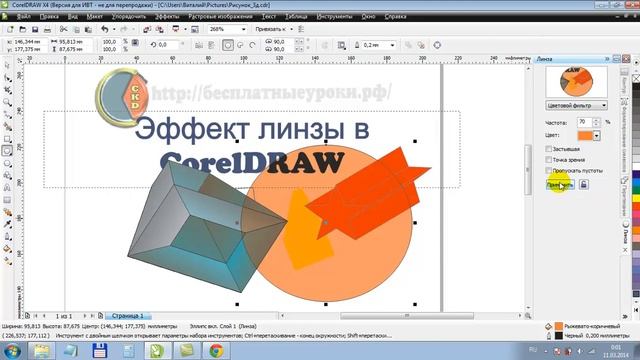Viewport: 640px width, 360px height.
Task: Click the rotation angle 0,0 field
Action: 168,45
